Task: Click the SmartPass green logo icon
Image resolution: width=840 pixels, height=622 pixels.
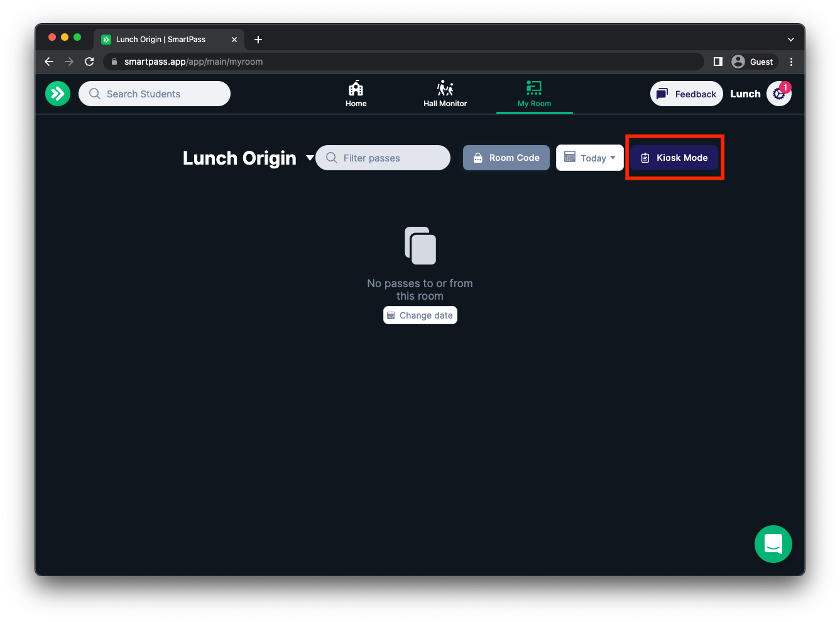Action: tap(58, 94)
